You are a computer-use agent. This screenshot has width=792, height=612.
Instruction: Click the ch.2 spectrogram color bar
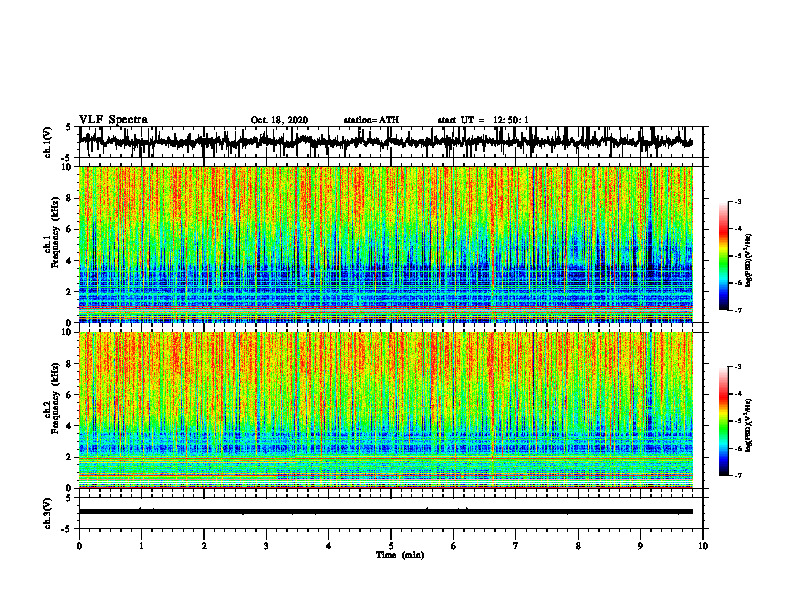pos(723,421)
